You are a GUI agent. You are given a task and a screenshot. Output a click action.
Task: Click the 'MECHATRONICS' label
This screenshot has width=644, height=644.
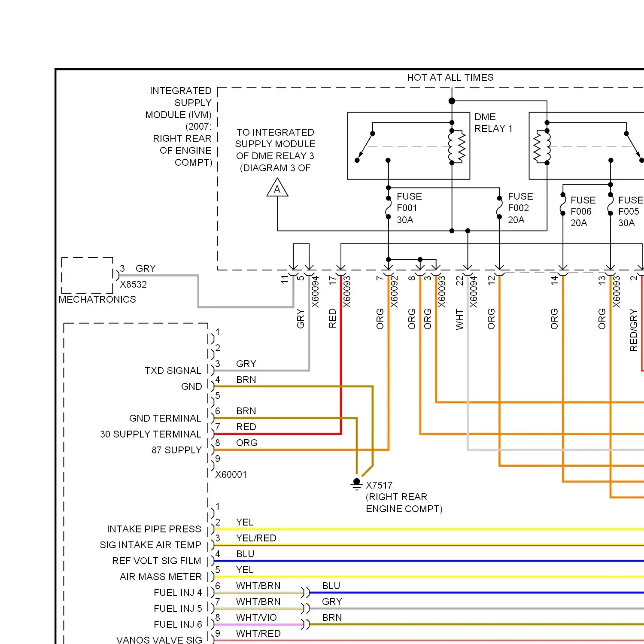97,299
